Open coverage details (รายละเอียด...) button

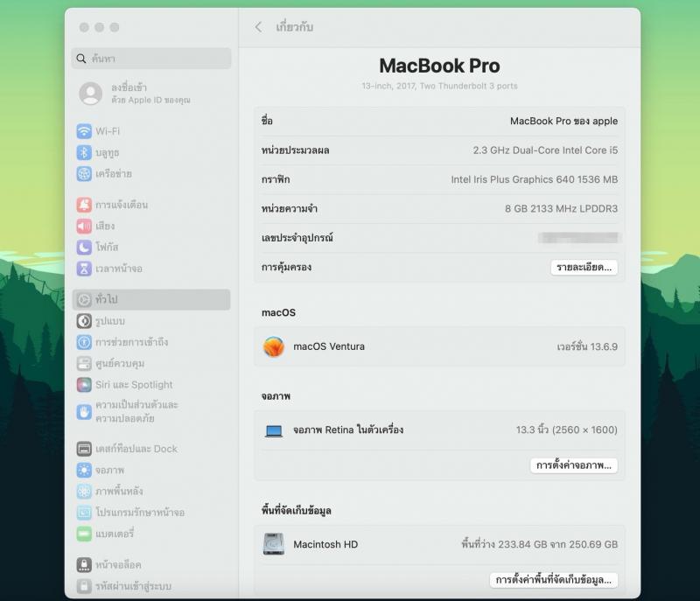pyautogui.click(x=584, y=268)
